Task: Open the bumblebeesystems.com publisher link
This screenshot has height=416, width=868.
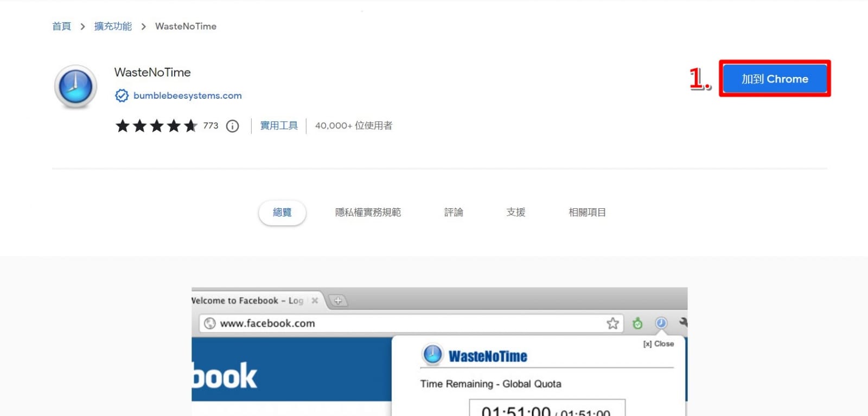Action: tap(188, 95)
